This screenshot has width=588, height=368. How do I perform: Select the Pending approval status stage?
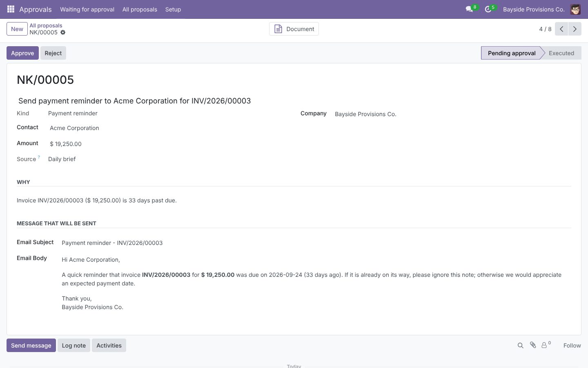tap(512, 53)
